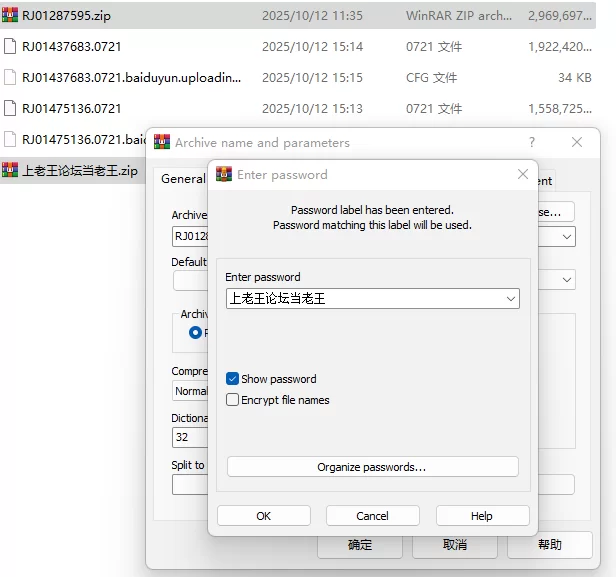
Task: Open the Organize passwords dialog
Action: pos(372,467)
